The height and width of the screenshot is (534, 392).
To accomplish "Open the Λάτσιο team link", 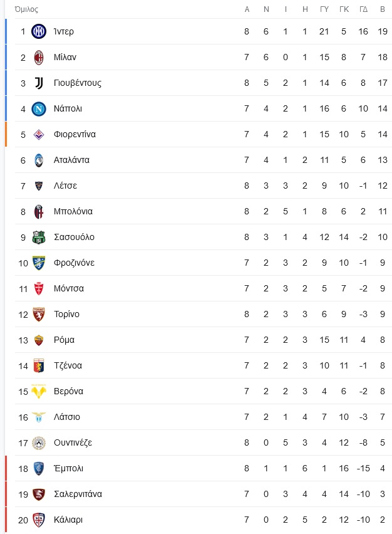I will tap(67, 417).
